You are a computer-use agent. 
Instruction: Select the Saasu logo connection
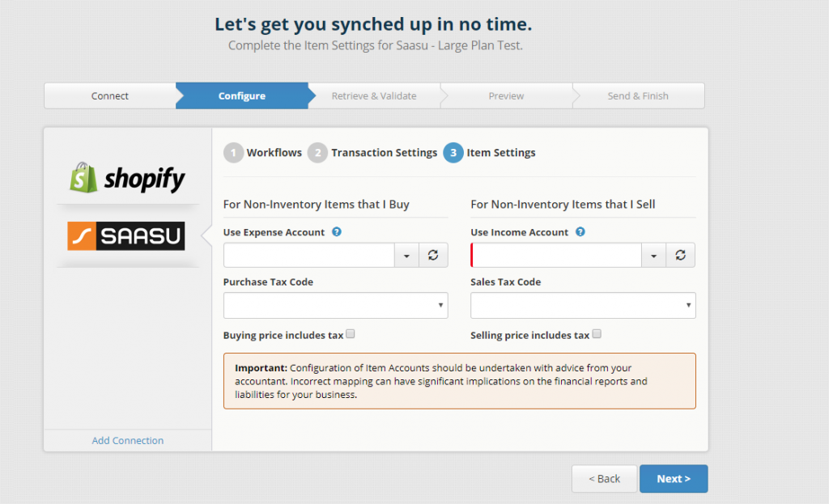pyautogui.click(x=126, y=235)
